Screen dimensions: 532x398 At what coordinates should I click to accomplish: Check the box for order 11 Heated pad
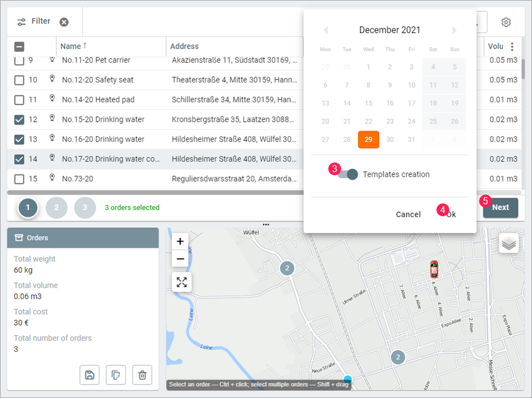point(19,99)
